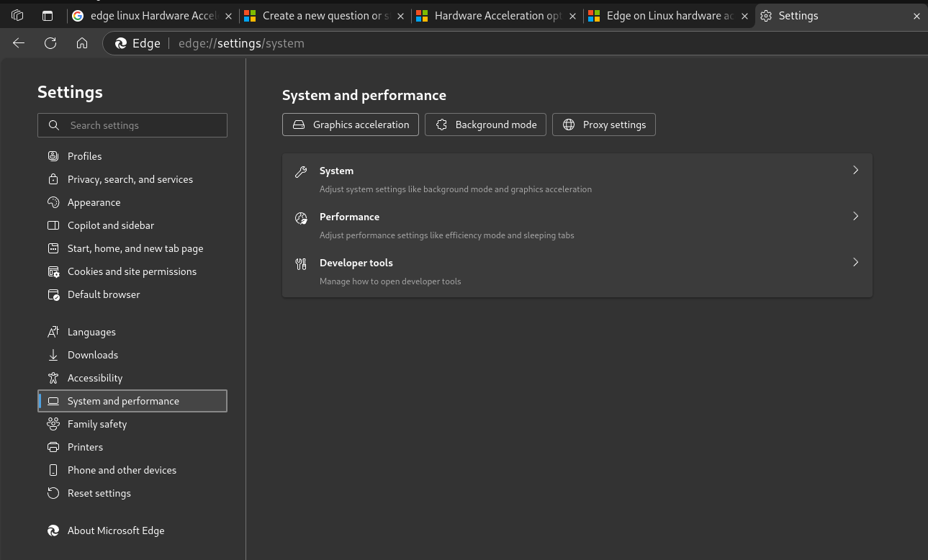
Task: Click the browser back arrow
Action: (19, 43)
